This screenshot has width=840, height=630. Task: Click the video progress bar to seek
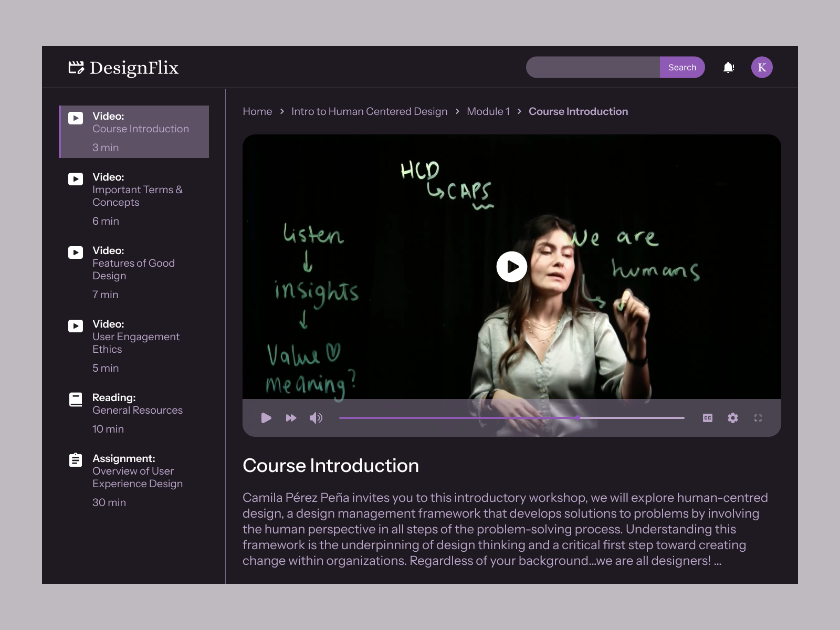pos(512,417)
